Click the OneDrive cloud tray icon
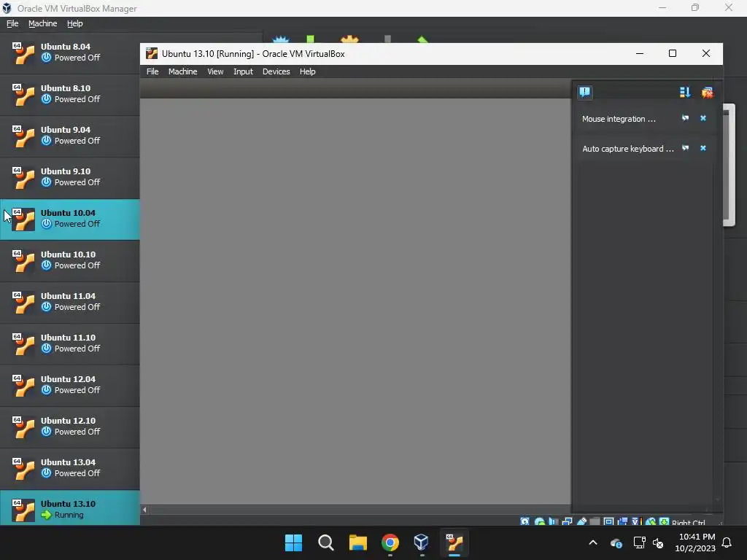Viewport: 747px width, 560px height. [616, 542]
